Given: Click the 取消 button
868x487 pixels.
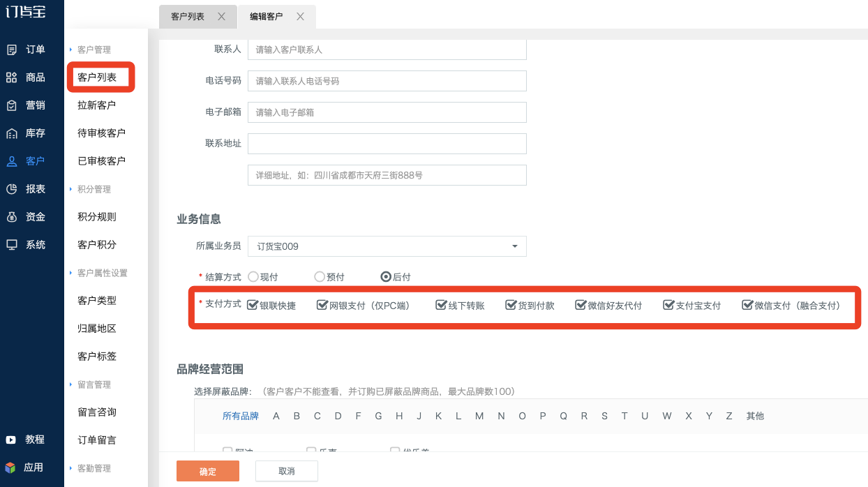Looking at the screenshot, I should click(287, 472).
